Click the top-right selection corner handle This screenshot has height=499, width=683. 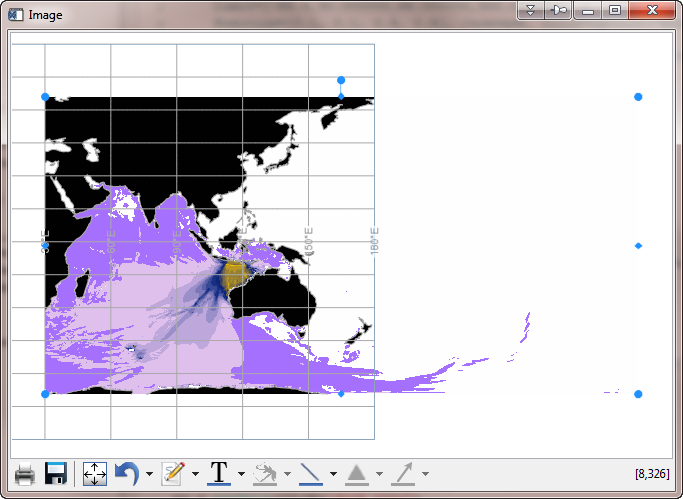[x=638, y=97]
